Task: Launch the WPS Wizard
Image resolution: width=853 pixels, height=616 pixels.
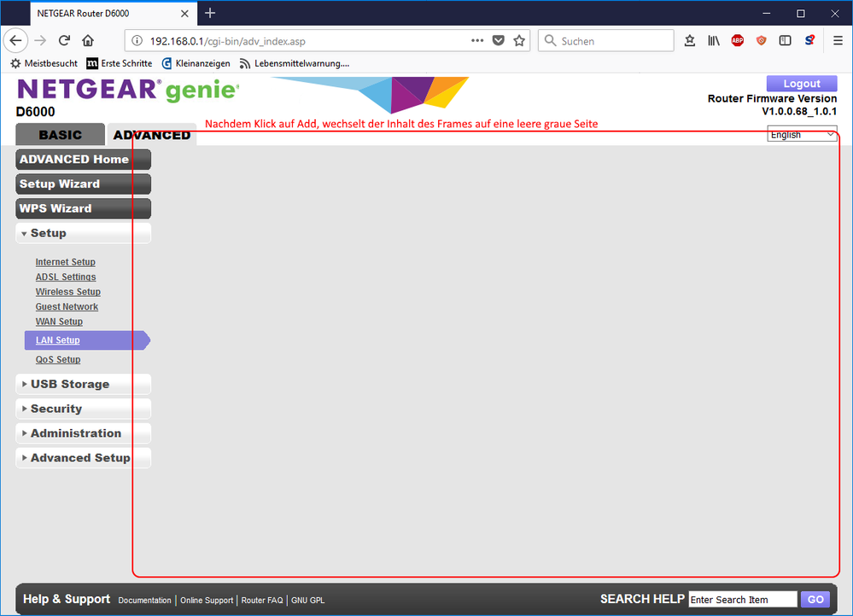Action: coord(83,208)
